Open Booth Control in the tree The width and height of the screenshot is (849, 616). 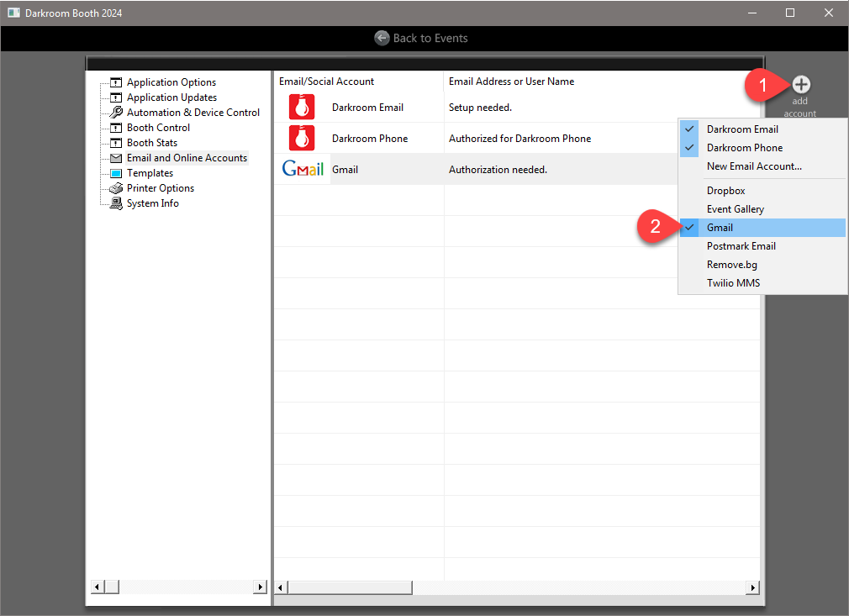(158, 128)
